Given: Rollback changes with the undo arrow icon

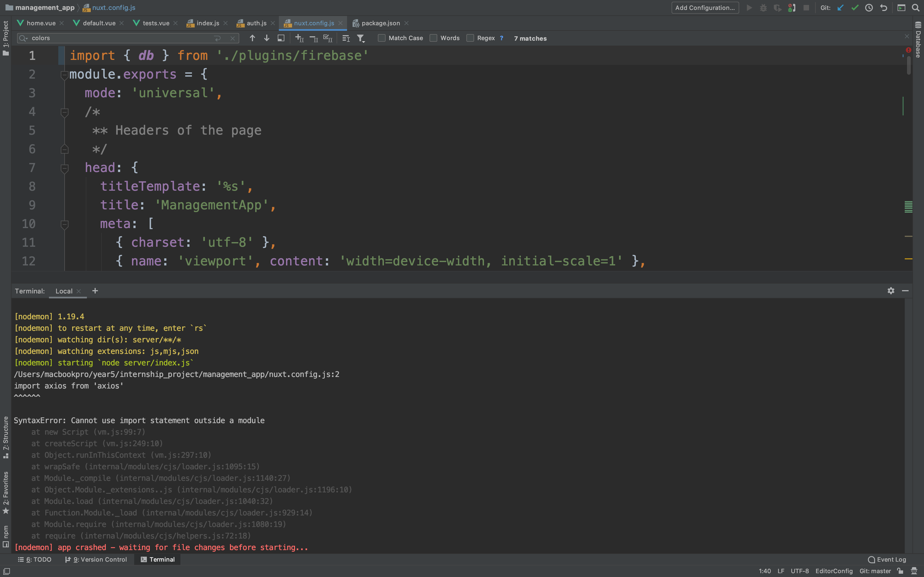Looking at the screenshot, I should (x=884, y=8).
